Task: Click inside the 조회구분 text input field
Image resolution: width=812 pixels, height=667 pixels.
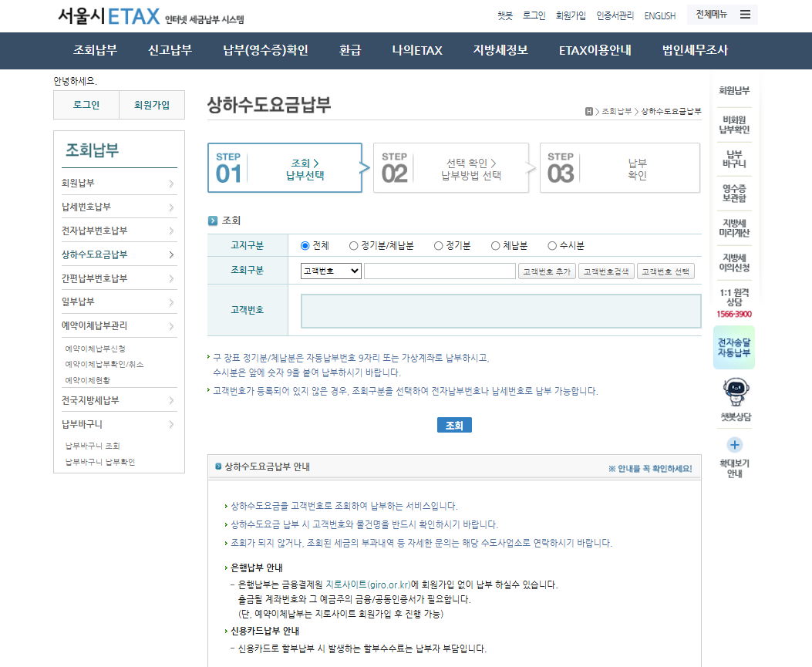Action: (x=440, y=271)
